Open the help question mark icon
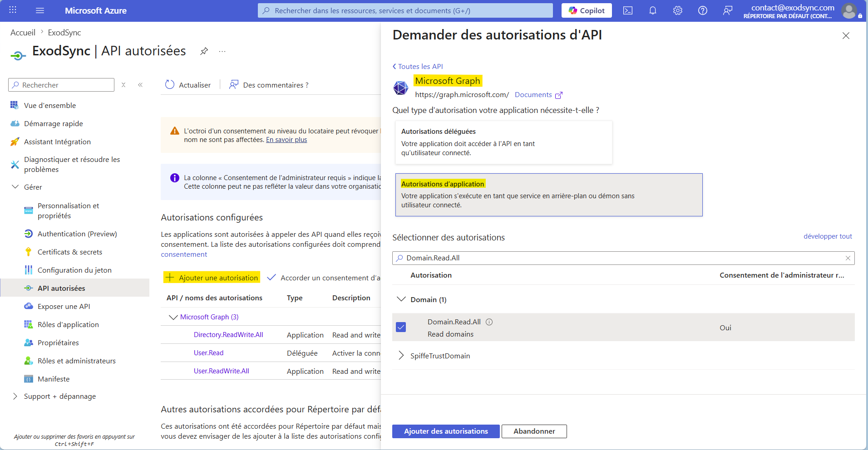The height and width of the screenshot is (450, 868). 703,10
